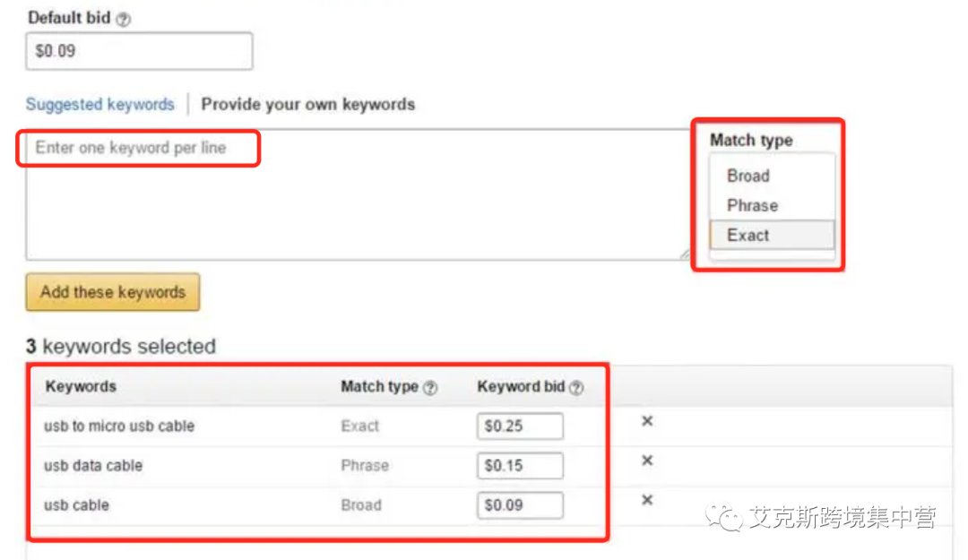Select Broad in the Match type list

748,176
